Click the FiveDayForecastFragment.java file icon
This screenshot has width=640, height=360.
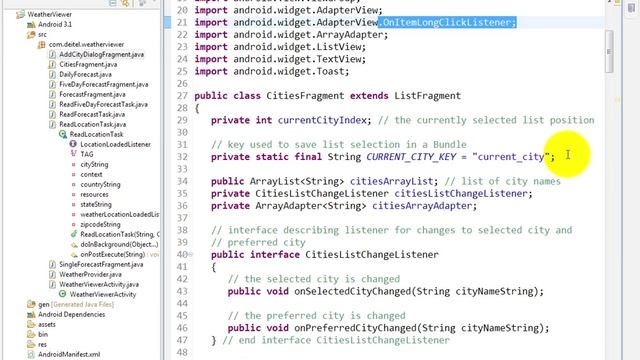(x=52, y=84)
